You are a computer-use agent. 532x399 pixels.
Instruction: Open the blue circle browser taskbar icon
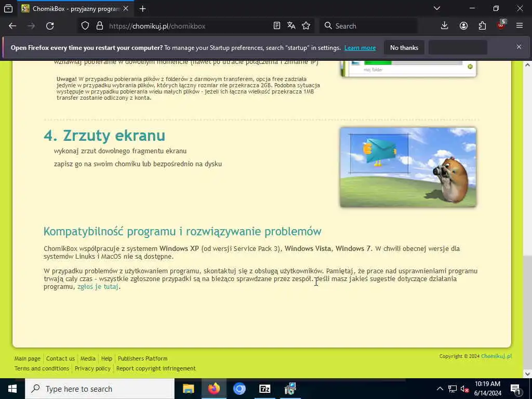(x=239, y=389)
